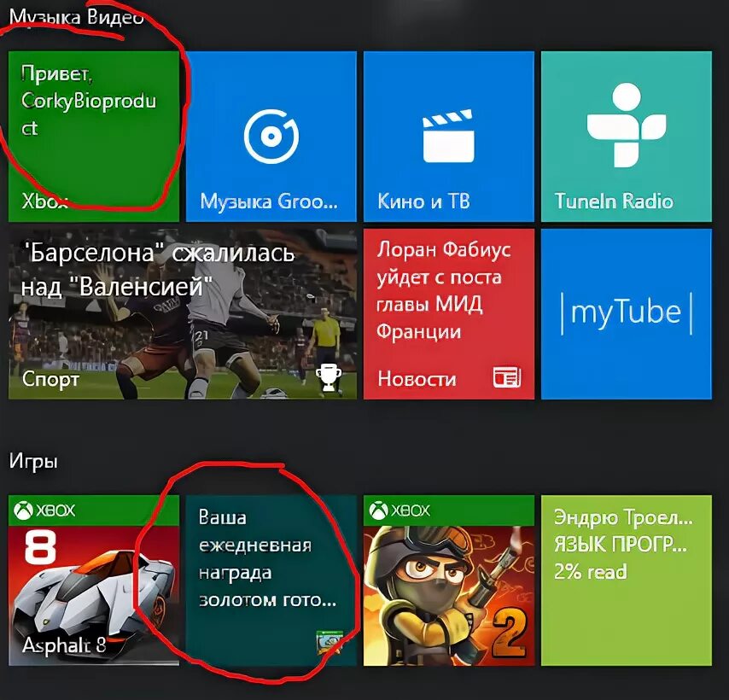Click the Xbox logo on Asphalt 8 tile

[x=23, y=510]
